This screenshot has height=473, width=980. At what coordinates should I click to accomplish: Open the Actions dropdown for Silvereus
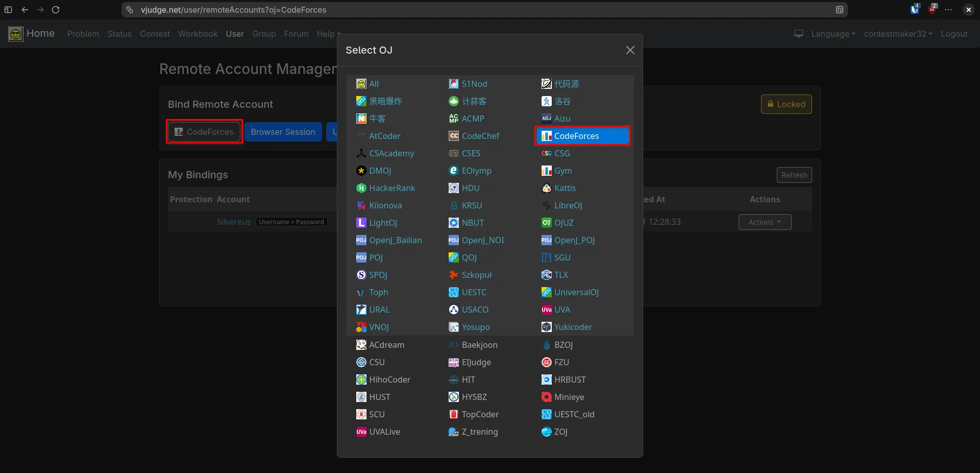coord(765,222)
